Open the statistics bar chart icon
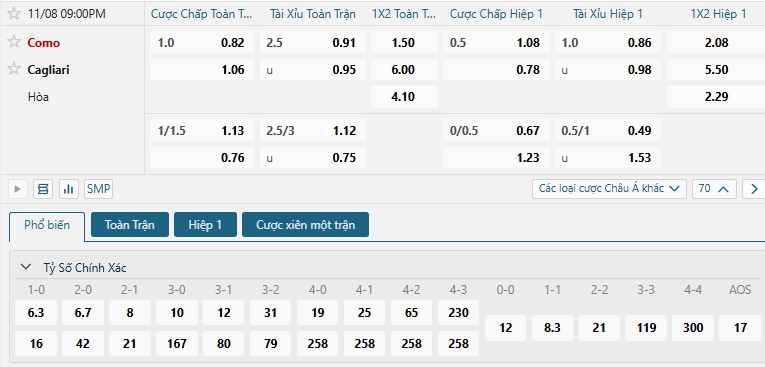765x367 pixels. [69, 189]
